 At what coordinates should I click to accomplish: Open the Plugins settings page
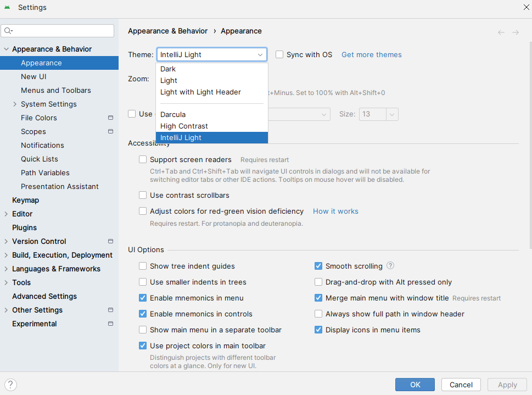coord(24,227)
